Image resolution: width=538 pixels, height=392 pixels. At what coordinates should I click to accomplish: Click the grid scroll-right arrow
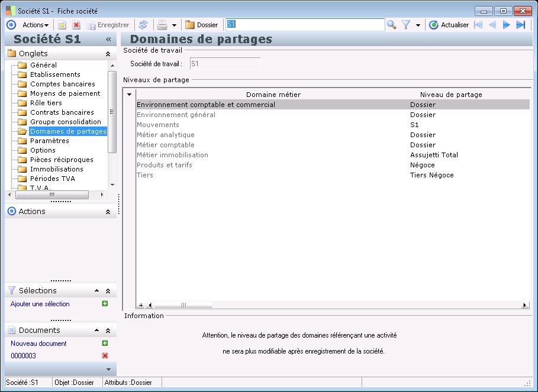(524, 305)
